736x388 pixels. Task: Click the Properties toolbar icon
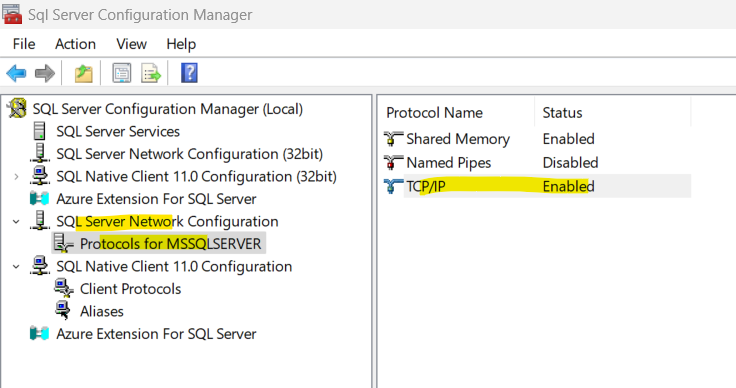(122, 73)
